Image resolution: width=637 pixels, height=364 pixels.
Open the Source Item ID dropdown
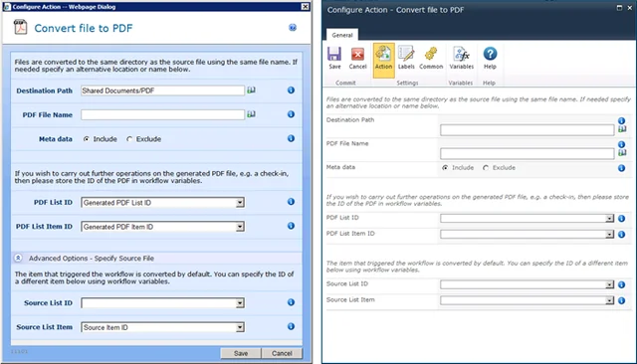[x=162, y=327]
